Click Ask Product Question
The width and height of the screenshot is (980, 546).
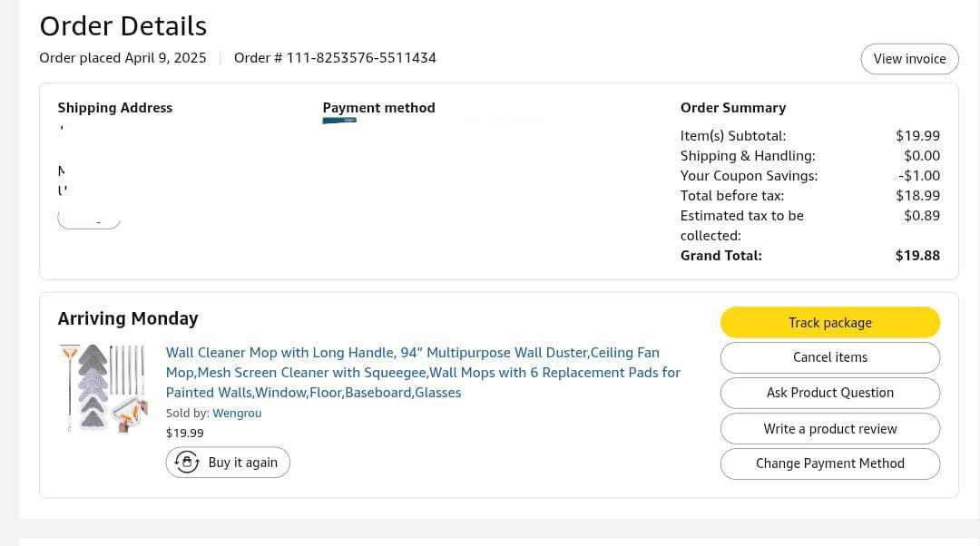829,393
